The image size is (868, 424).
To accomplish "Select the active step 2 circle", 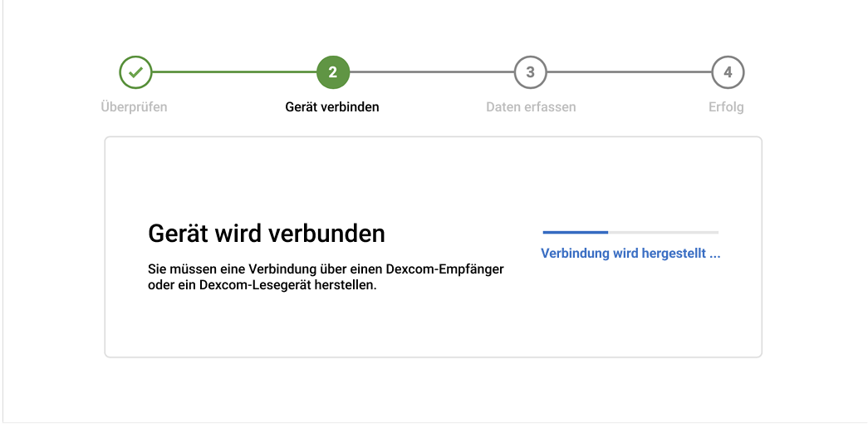I will click(x=333, y=72).
